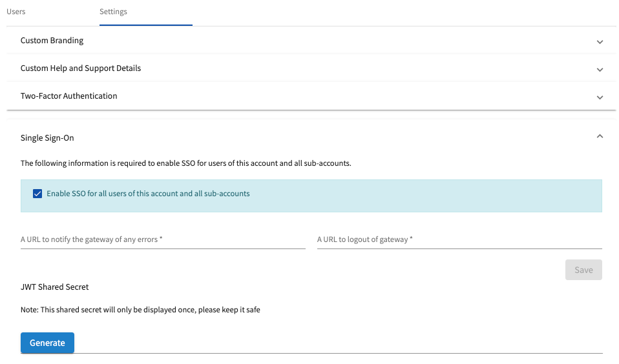This screenshot has width=619, height=364.
Task: Uncheck the Enable SSO checkbox
Action: tap(37, 194)
